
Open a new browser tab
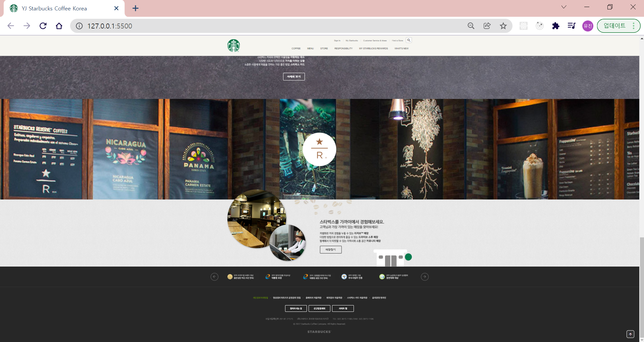click(x=136, y=8)
